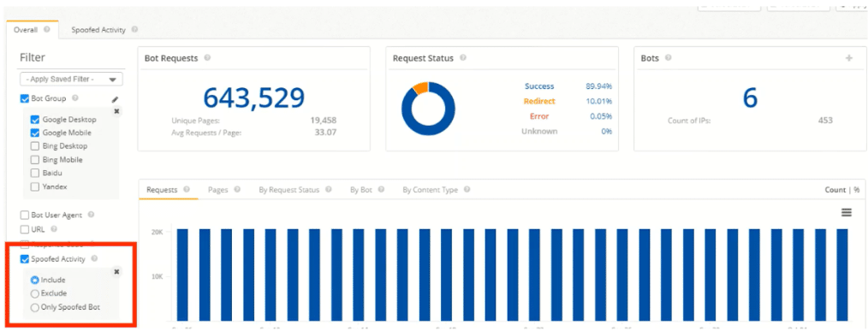Toggle the Spoofed Activity filter checkbox
The image size is (868, 331).
[x=24, y=258]
